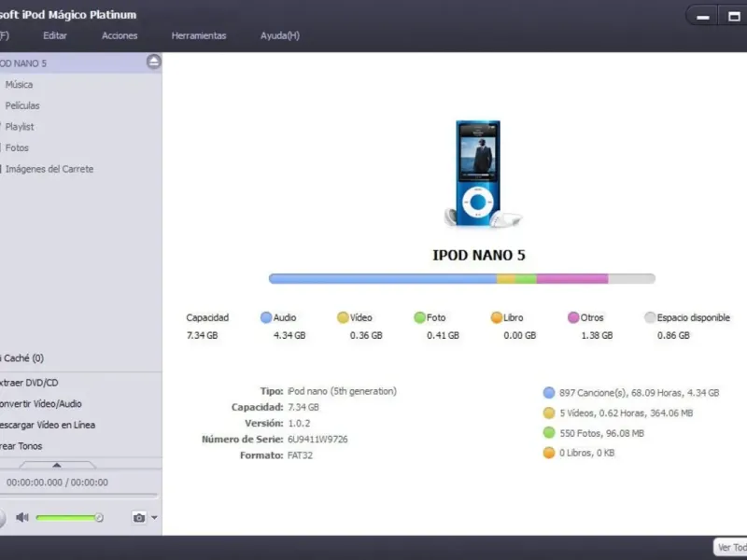Click the capacity value 7.34 GB under Capacidad

(202, 335)
